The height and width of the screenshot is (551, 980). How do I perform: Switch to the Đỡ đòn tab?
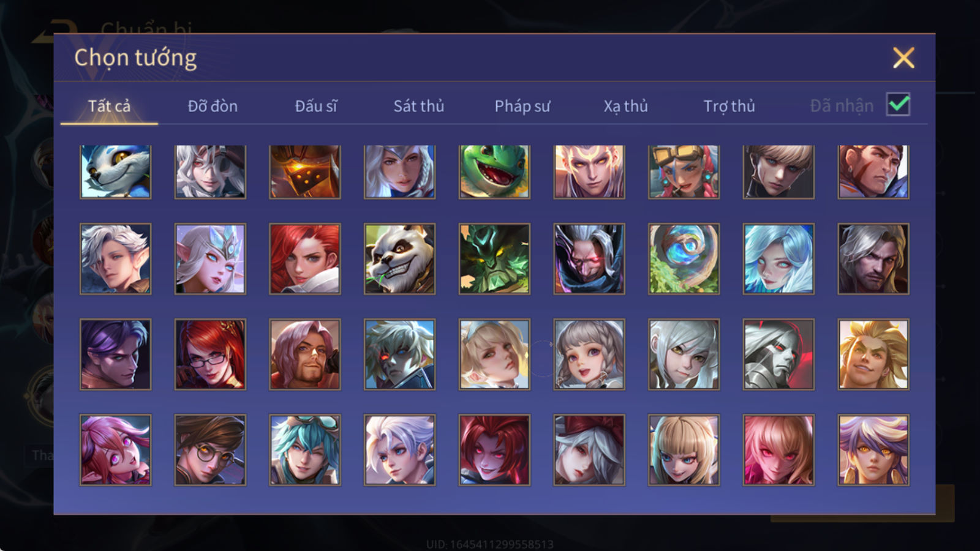(213, 106)
